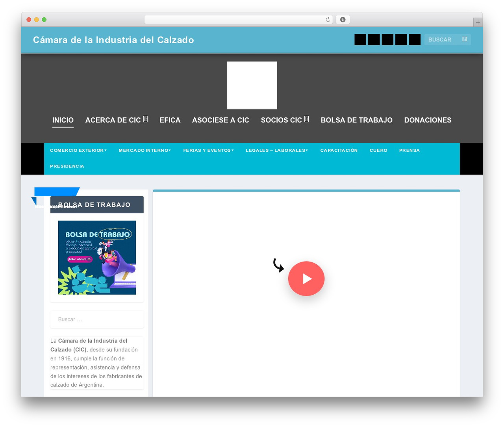The image size is (504, 427).
Task: Open DONACIONES menu item
Action: (x=428, y=120)
